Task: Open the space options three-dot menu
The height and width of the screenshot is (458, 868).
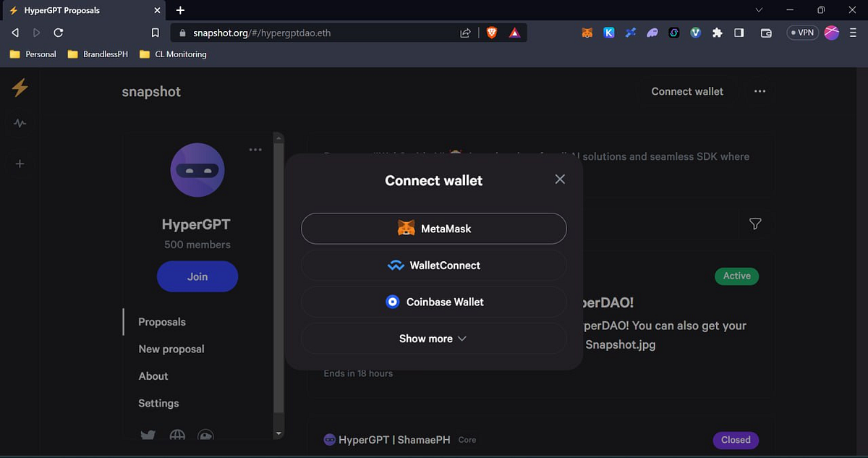Action: point(255,149)
